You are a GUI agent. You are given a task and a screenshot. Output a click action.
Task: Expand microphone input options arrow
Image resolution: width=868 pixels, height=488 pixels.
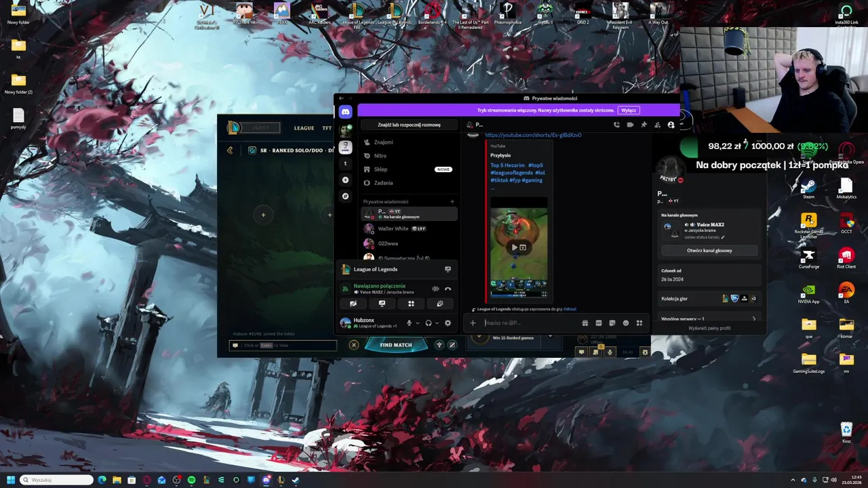point(417,323)
